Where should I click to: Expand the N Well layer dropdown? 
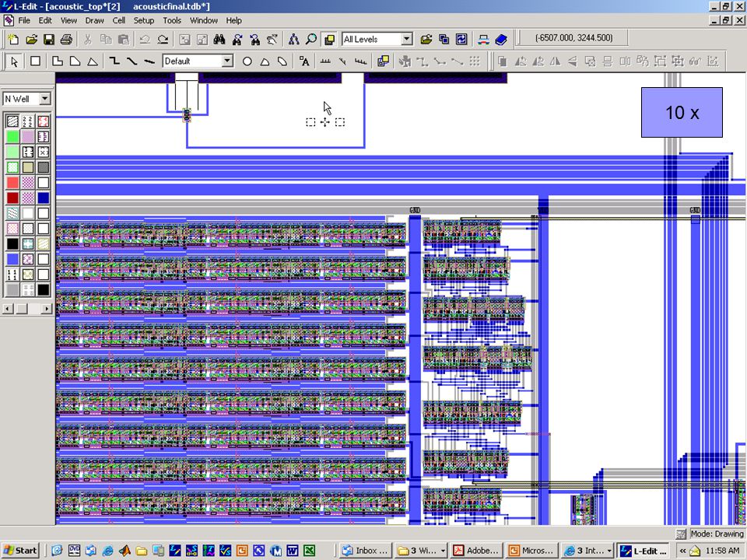45,99
